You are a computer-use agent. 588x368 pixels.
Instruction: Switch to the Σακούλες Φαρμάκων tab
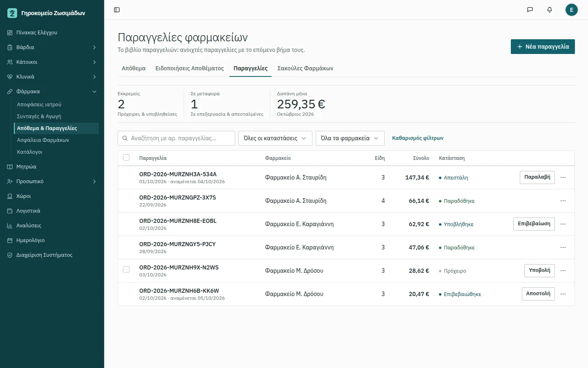click(x=305, y=68)
